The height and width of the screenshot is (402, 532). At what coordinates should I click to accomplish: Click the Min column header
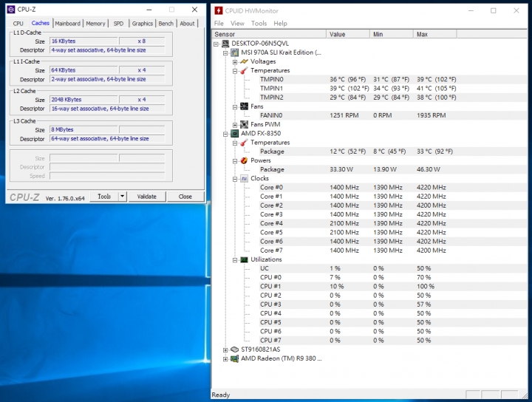click(392, 34)
